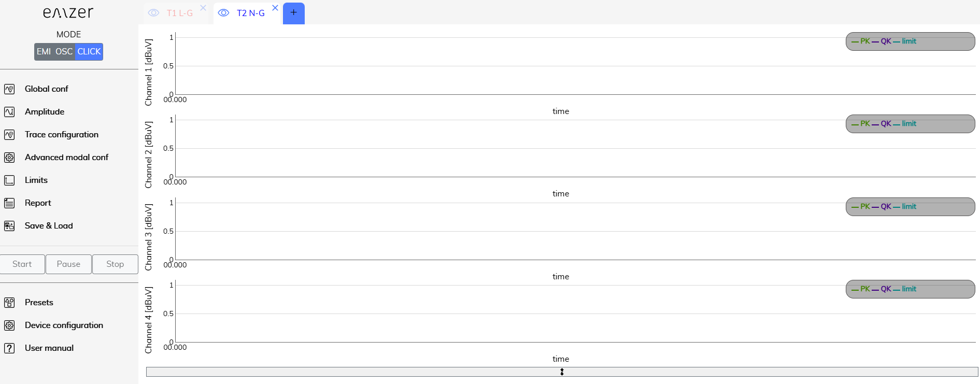Open the Global conf icon

tap(9, 89)
